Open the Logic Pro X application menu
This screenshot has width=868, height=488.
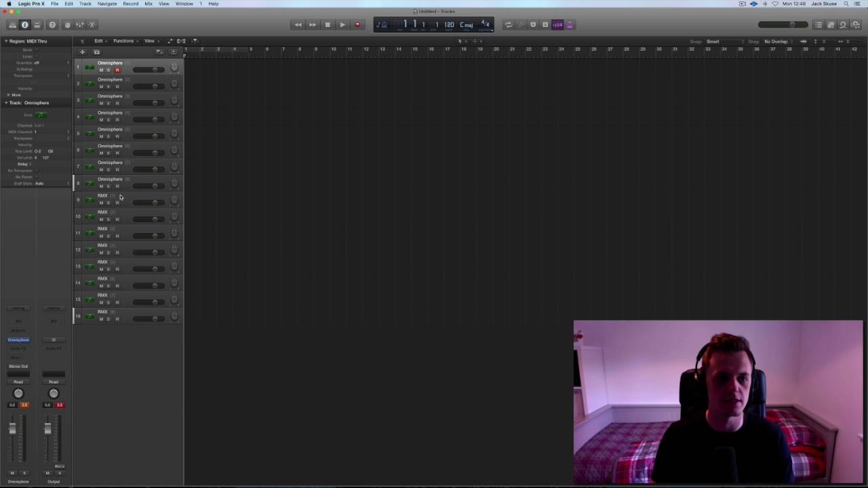pyautogui.click(x=31, y=4)
